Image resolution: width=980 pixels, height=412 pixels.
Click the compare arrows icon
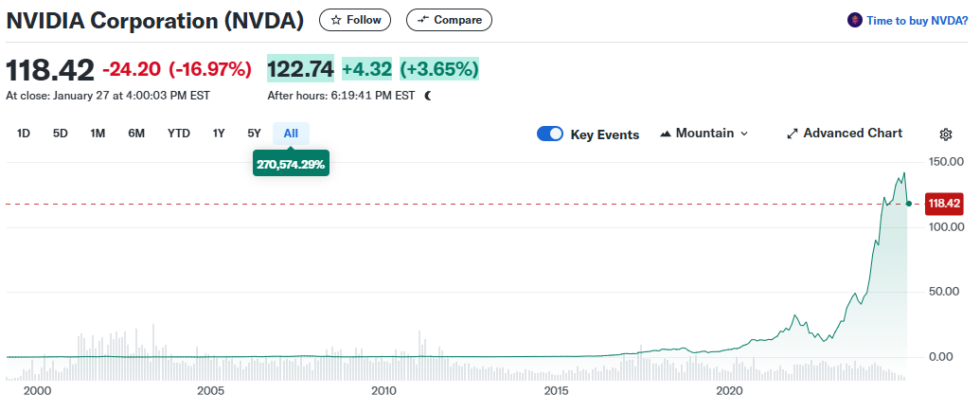click(422, 20)
